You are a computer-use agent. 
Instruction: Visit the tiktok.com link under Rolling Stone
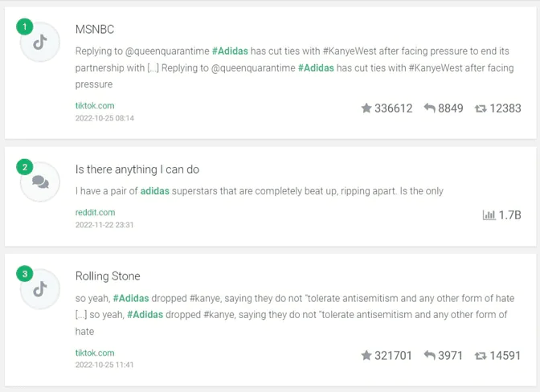95,353
